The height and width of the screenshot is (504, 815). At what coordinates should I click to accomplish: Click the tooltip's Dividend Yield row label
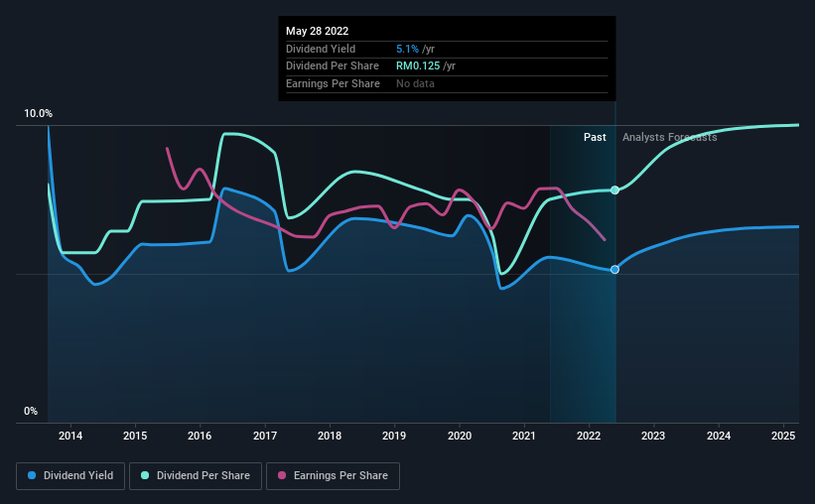321,49
